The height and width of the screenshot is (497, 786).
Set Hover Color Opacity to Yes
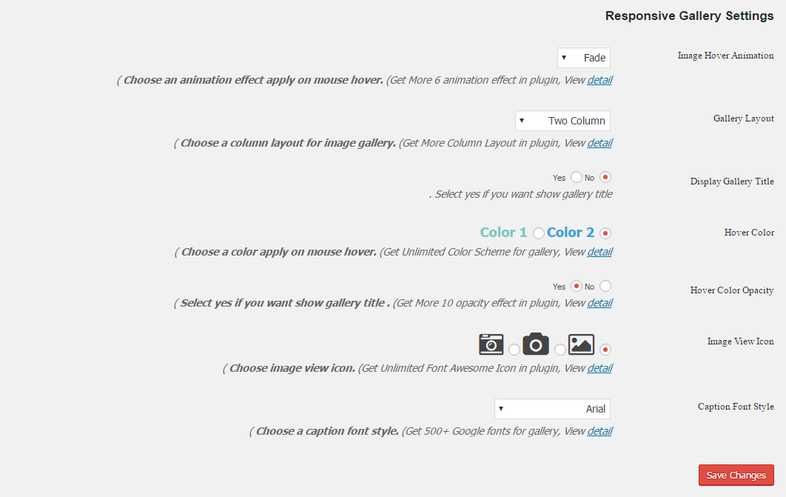coord(576,286)
